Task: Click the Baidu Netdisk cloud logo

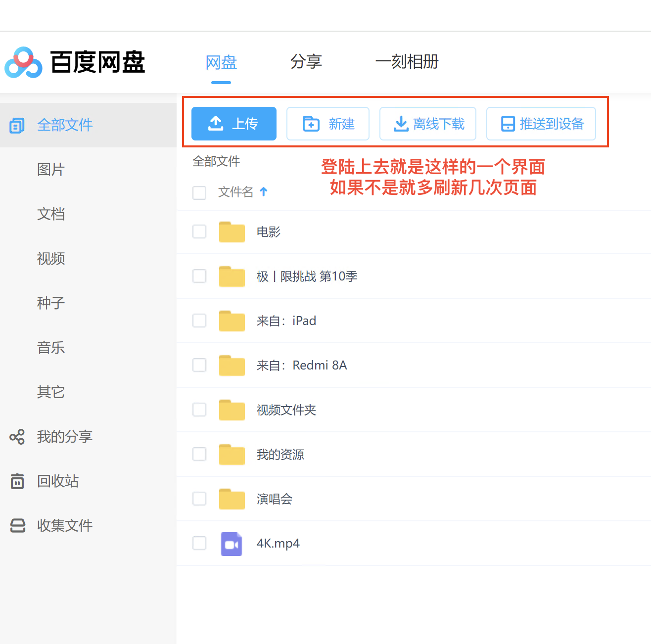Action: [23, 62]
